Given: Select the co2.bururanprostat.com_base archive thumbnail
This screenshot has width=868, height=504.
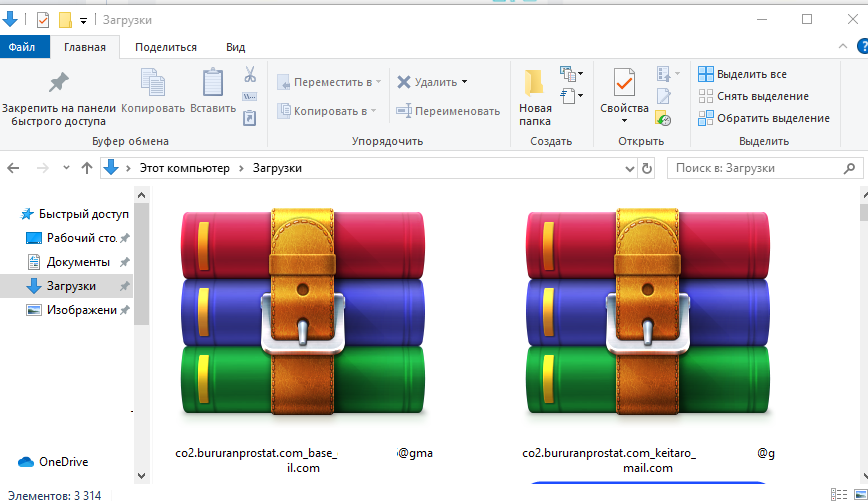Looking at the screenshot, I should coord(303,312).
